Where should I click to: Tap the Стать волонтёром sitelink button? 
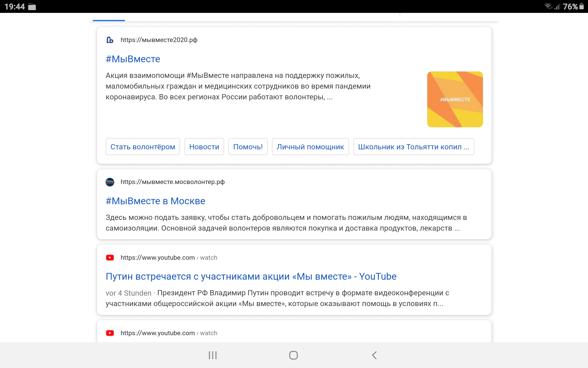[143, 147]
